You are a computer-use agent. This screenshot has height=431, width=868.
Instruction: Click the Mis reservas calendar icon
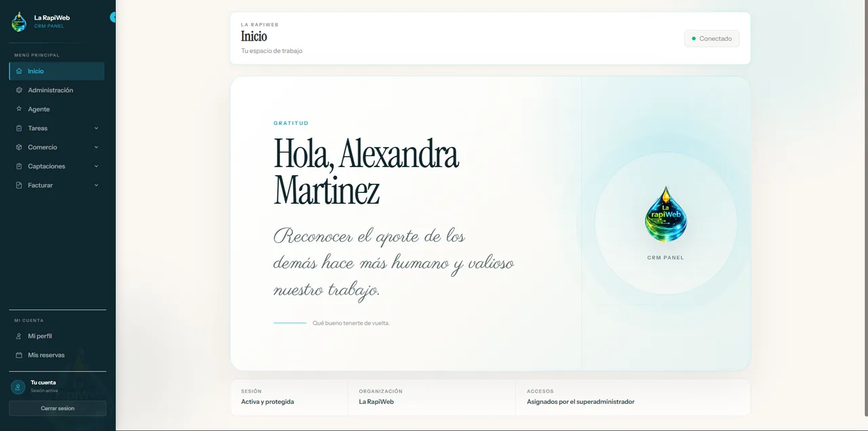[19, 355]
